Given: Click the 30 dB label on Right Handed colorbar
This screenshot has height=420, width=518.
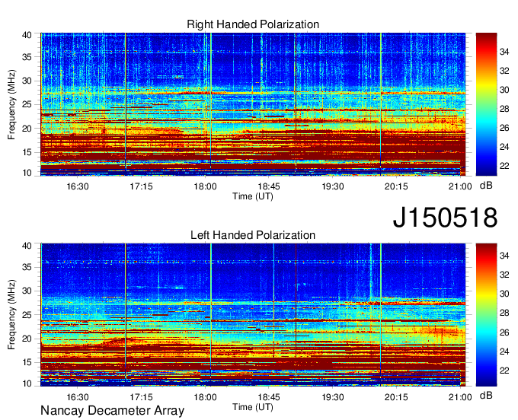Looking at the screenshot, I should point(504,90).
